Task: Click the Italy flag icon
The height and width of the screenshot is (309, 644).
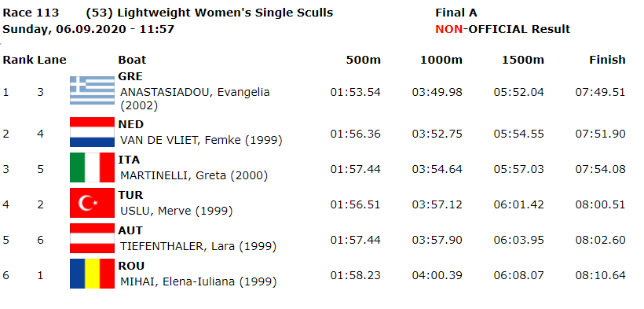Action: pyautogui.click(x=92, y=167)
